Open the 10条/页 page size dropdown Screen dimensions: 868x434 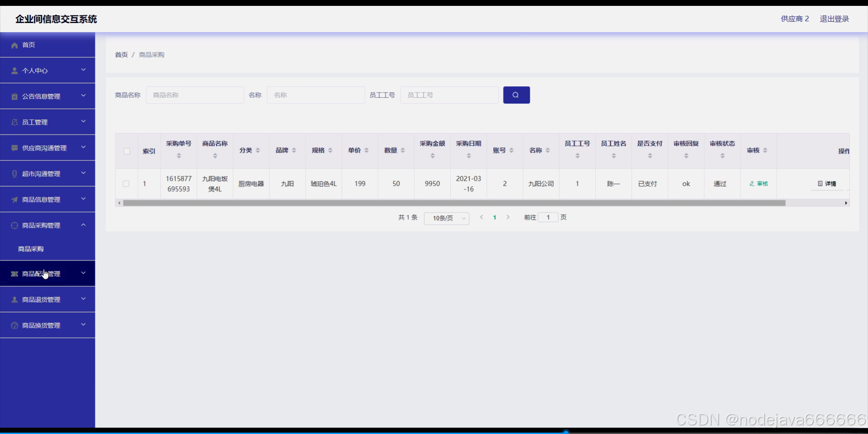[447, 218]
